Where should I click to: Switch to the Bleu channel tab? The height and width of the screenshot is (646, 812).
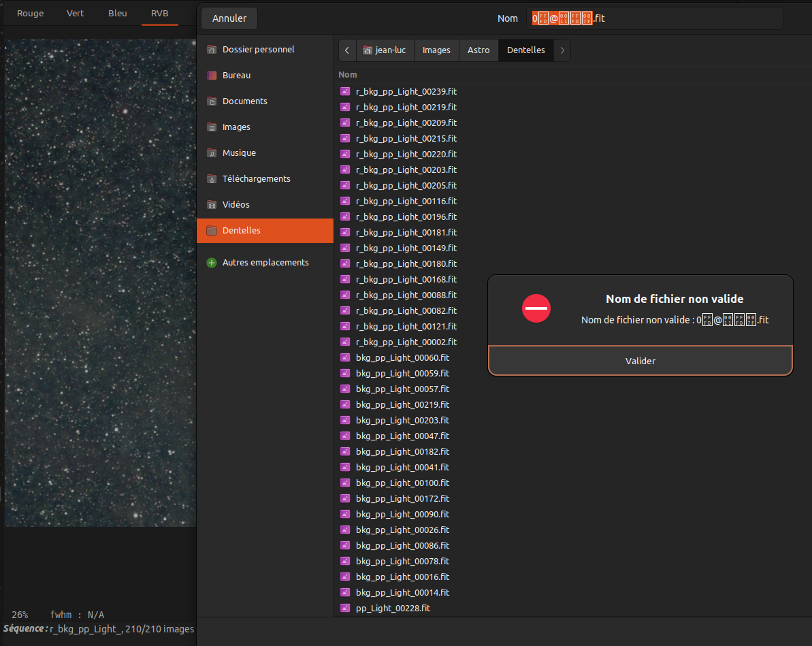(x=118, y=14)
